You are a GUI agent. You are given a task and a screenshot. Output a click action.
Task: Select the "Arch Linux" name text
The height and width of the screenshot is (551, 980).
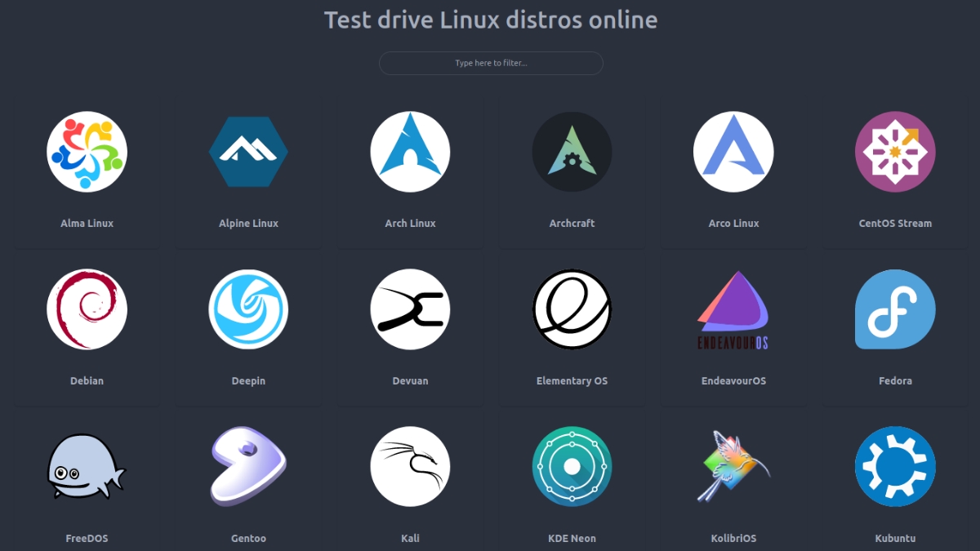(410, 223)
